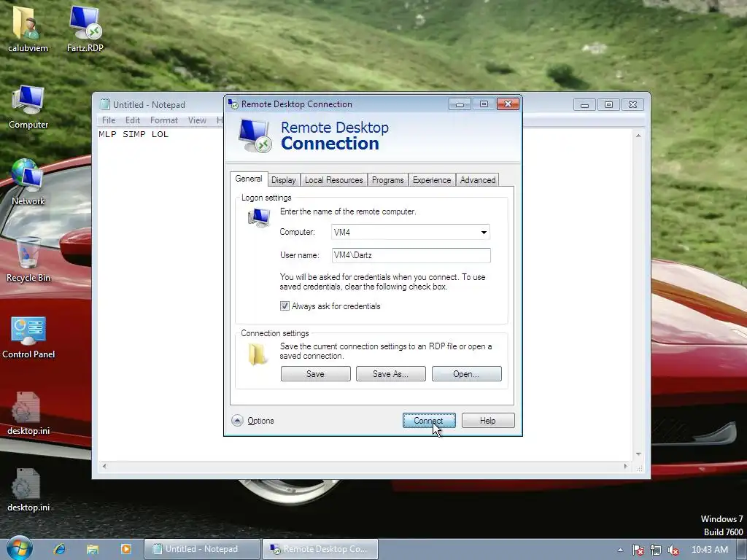The height and width of the screenshot is (560, 747).
Task: Collapse the Options arrow icon
Action: tap(237, 421)
